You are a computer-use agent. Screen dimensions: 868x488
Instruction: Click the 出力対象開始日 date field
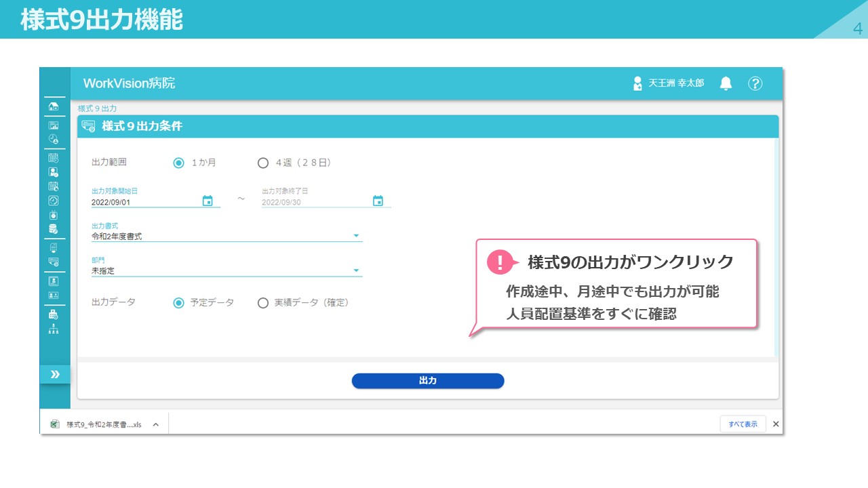(144, 202)
